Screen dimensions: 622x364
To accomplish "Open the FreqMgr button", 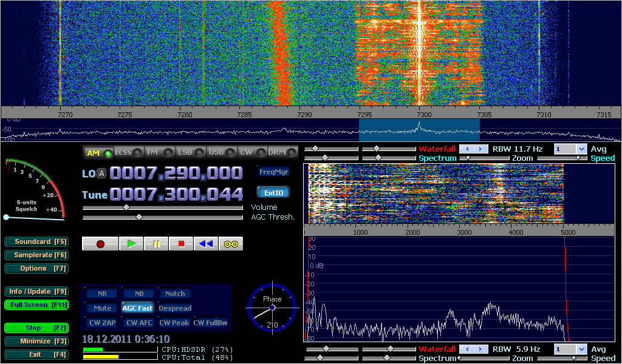I will pyautogui.click(x=273, y=172).
